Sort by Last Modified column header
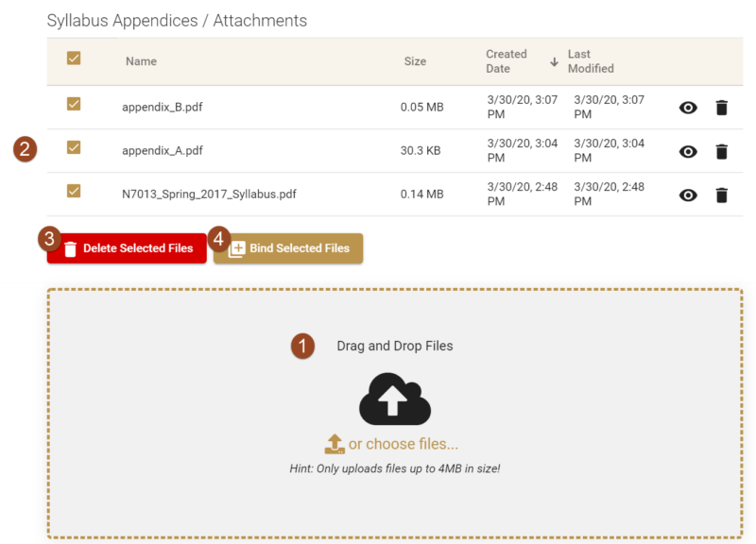This screenshot has width=756, height=544. [591, 61]
